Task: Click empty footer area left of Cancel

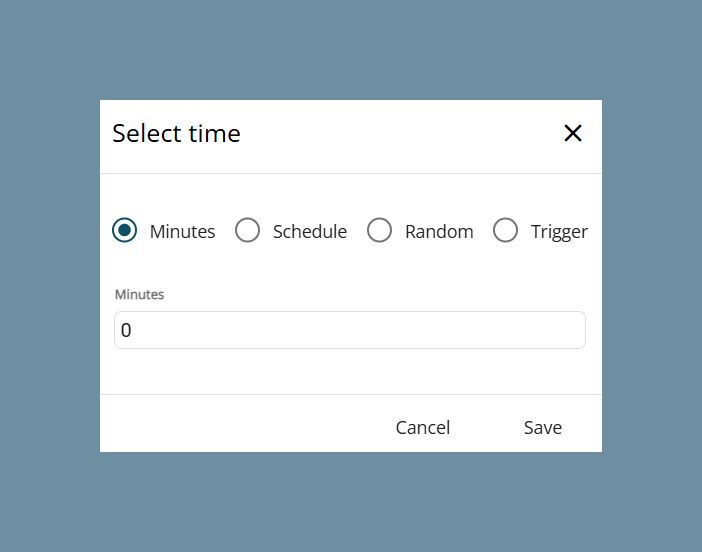Action: pos(242,424)
